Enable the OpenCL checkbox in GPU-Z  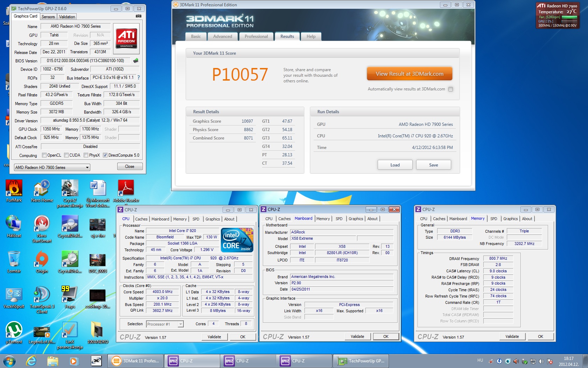click(x=44, y=155)
